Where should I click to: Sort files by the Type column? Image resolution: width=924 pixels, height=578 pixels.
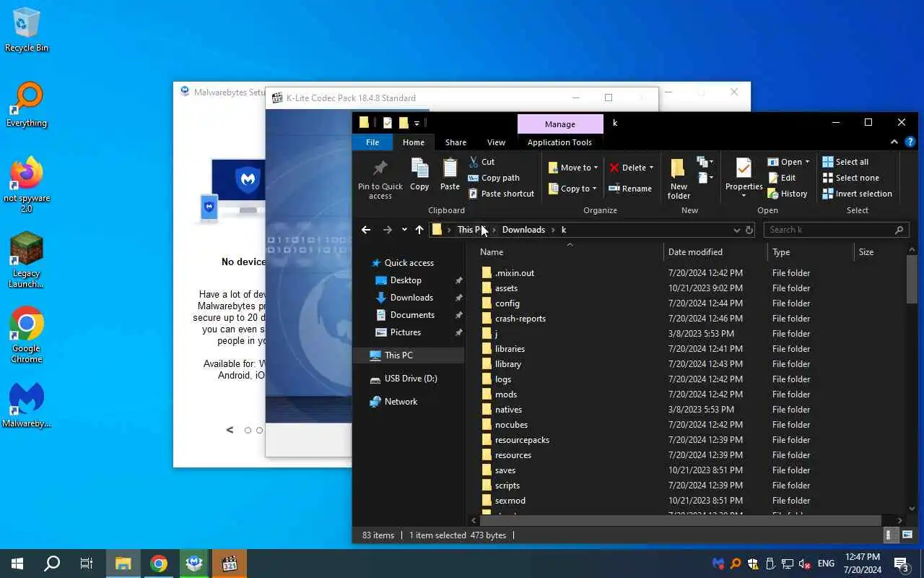pos(811,252)
